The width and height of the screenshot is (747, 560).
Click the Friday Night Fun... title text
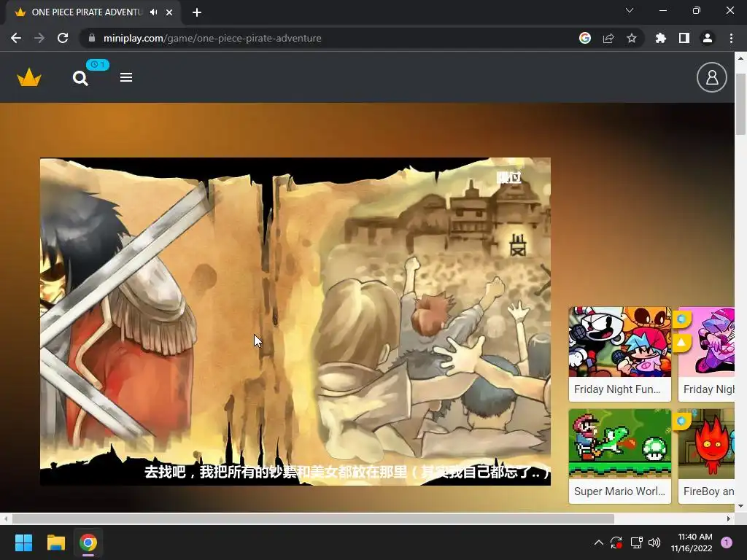[x=617, y=389]
